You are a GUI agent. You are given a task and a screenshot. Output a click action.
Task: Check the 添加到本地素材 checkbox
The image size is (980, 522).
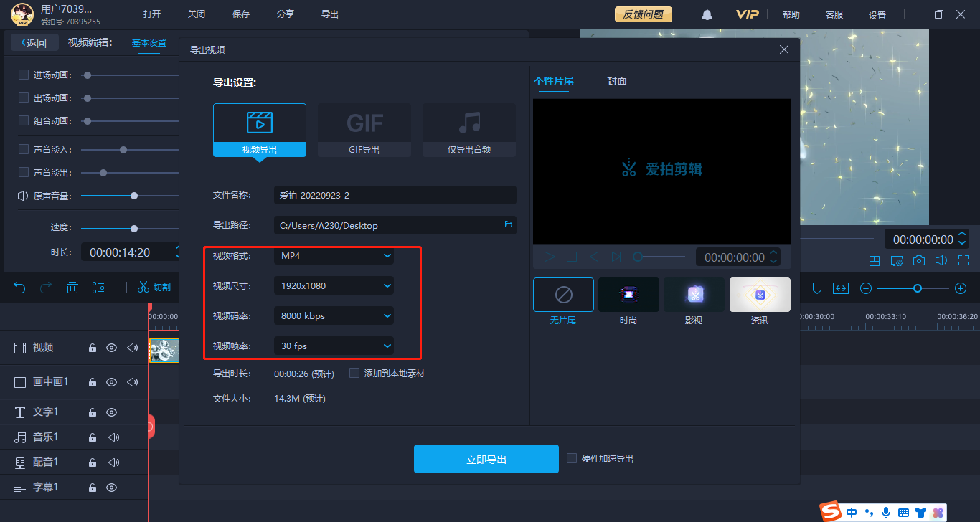[354, 373]
